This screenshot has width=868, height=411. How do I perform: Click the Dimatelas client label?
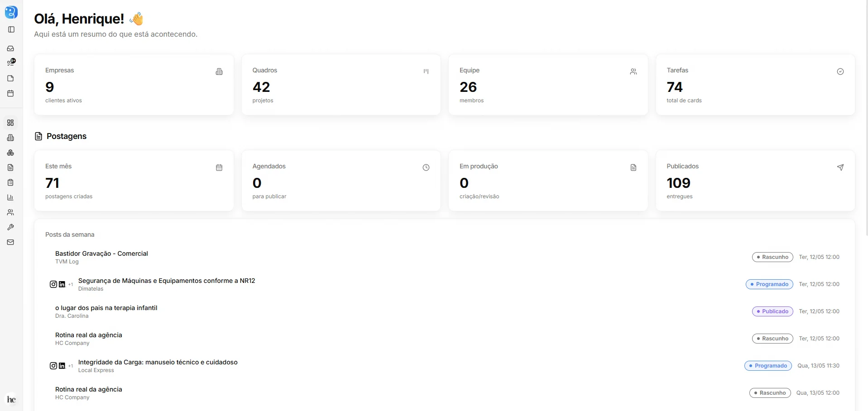(x=91, y=289)
